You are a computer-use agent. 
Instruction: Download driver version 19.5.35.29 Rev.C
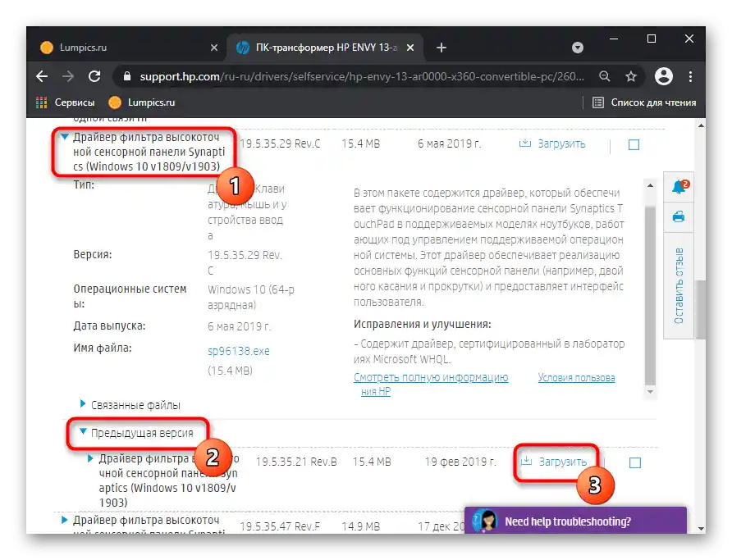tap(552, 143)
